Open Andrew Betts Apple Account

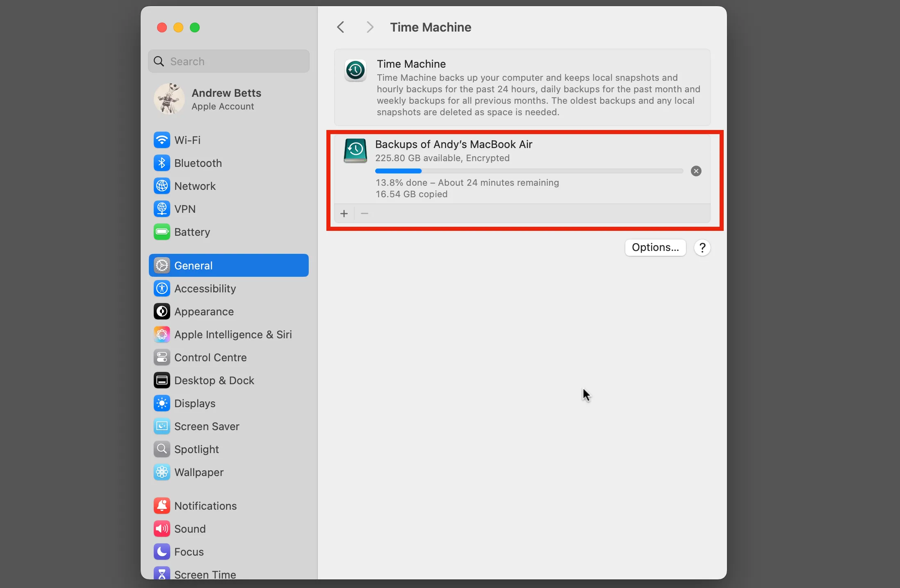(x=226, y=99)
